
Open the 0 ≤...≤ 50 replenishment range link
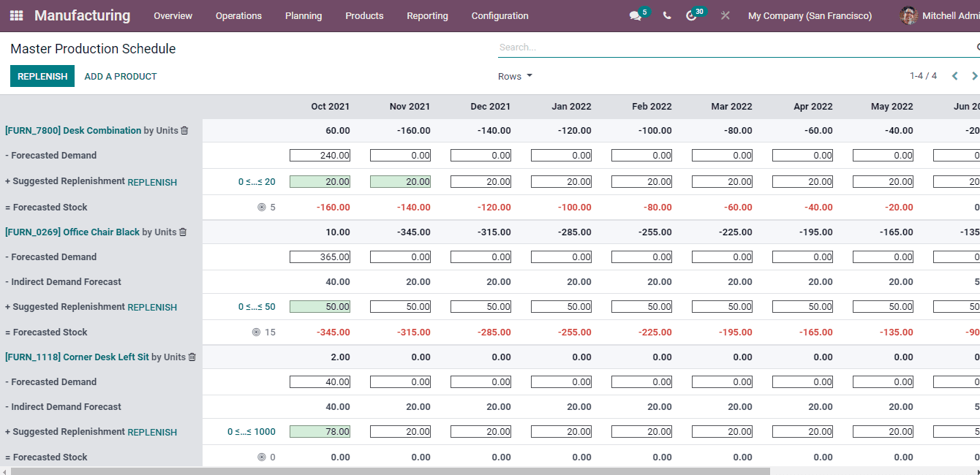pyautogui.click(x=257, y=306)
